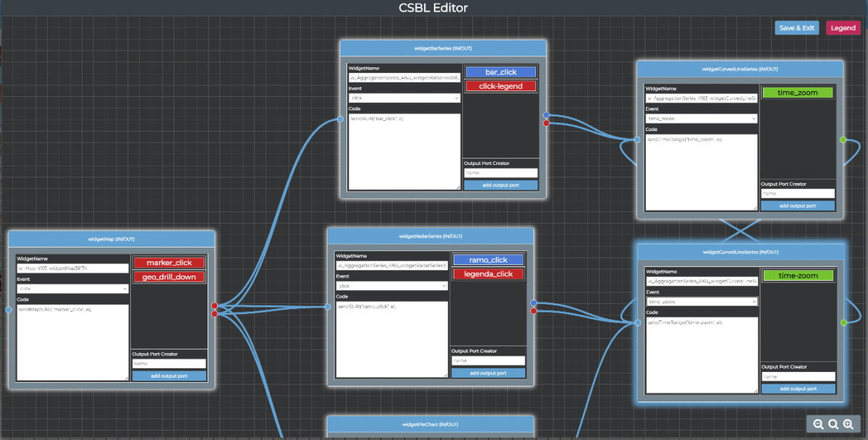
Task: Click the red output port of widgetRadarSeries
Action: tap(534, 311)
